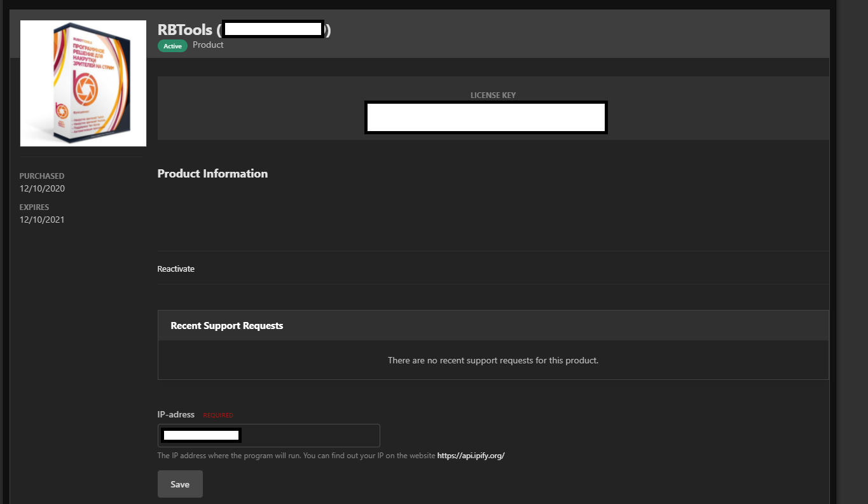Click the LICENSE KEY label
The image size is (868, 504).
pyautogui.click(x=493, y=95)
